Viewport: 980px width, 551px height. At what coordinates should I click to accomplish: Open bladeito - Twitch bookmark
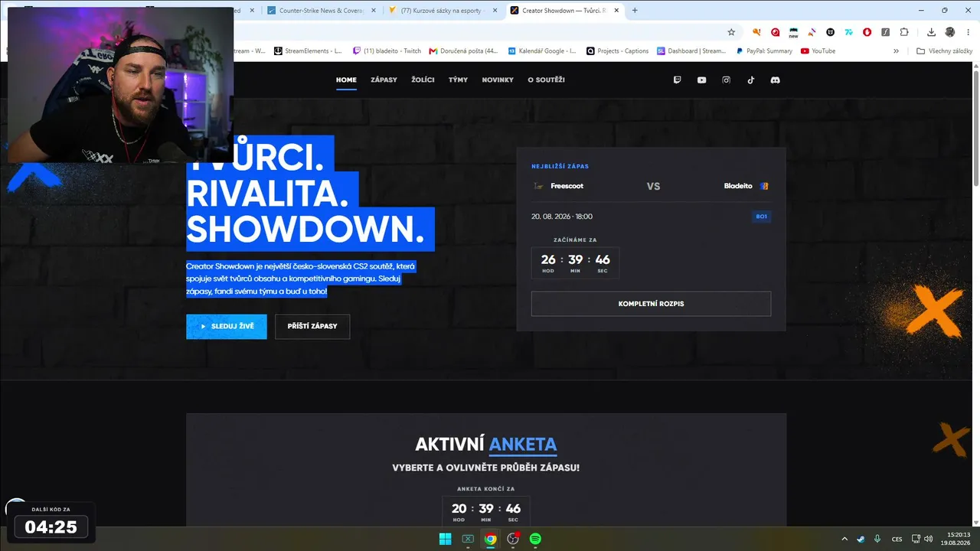coord(387,51)
